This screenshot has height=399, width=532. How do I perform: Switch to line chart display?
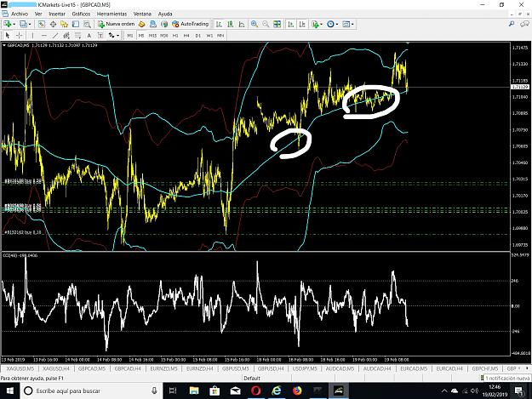242,24
